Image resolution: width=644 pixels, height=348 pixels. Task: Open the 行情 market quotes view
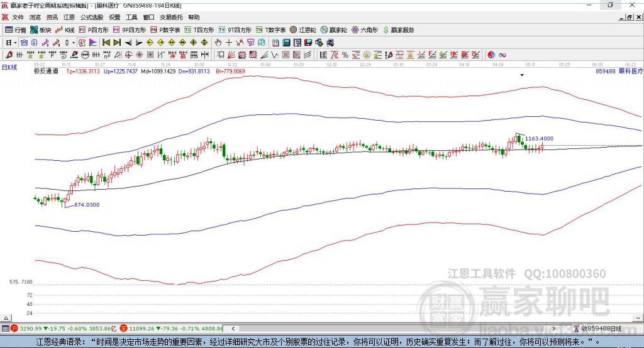pyautogui.click(x=16, y=30)
